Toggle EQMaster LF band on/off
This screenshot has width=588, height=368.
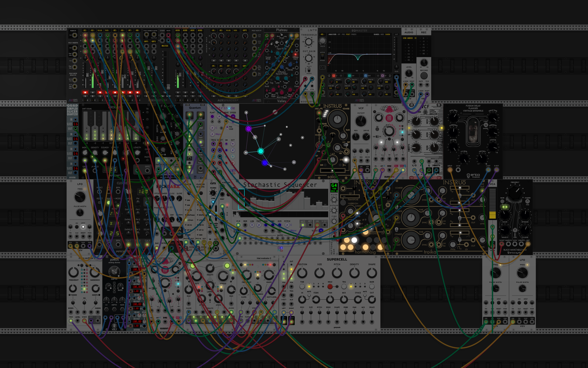click(x=334, y=75)
